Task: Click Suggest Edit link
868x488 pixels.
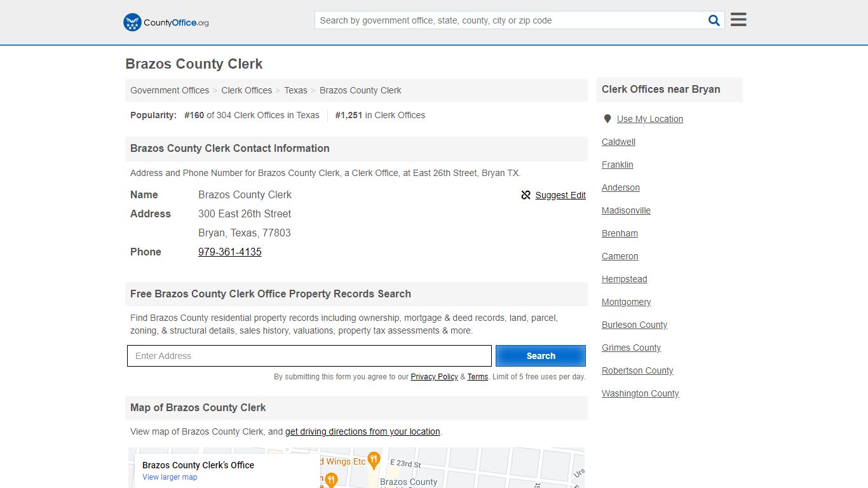Action: click(560, 195)
